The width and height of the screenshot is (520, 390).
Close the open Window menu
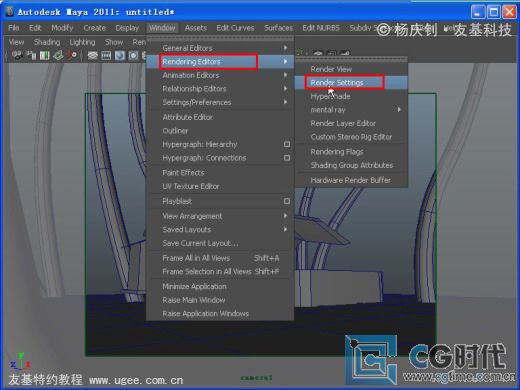pyautogui.click(x=162, y=28)
